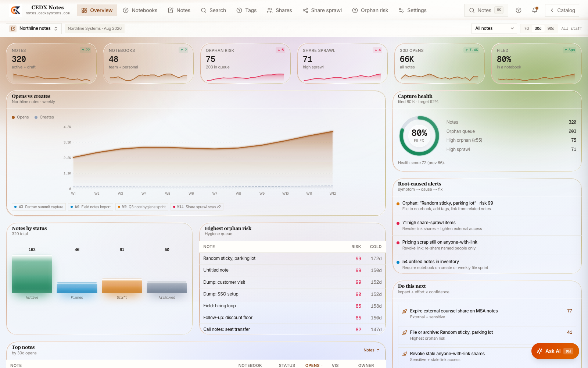The height and width of the screenshot is (368, 588).
Task: Click the All staff label
Action: (x=571, y=28)
